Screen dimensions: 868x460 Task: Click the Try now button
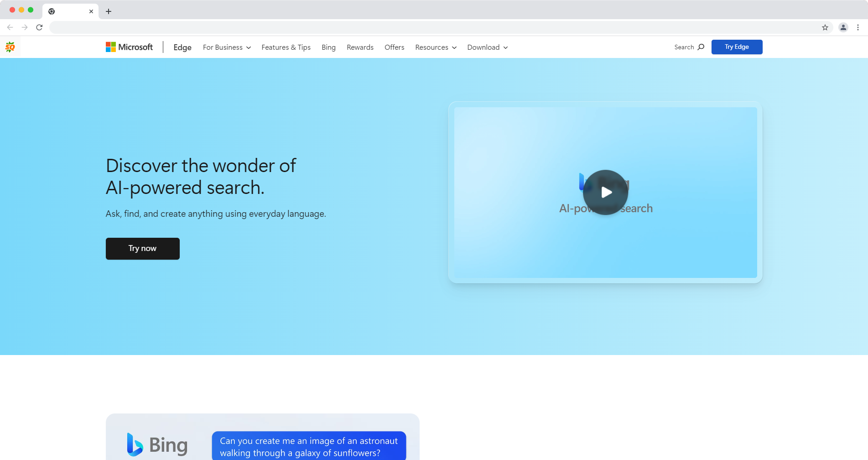pyautogui.click(x=142, y=248)
